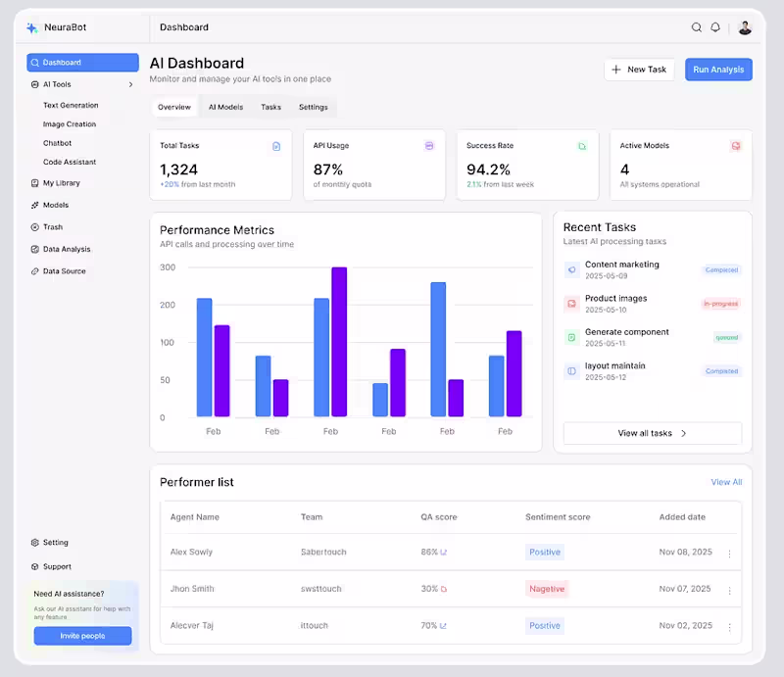Click the Product images task icon

[x=571, y=304]
